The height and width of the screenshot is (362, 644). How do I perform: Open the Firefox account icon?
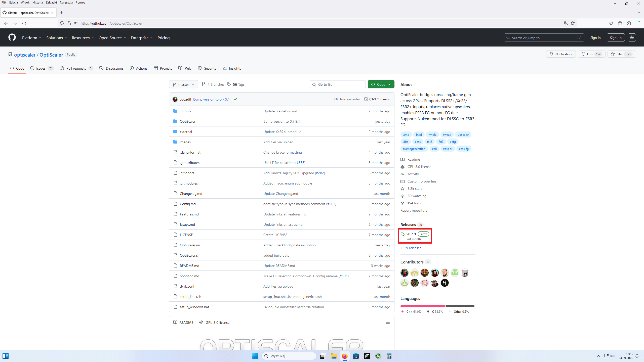(620, 23)
